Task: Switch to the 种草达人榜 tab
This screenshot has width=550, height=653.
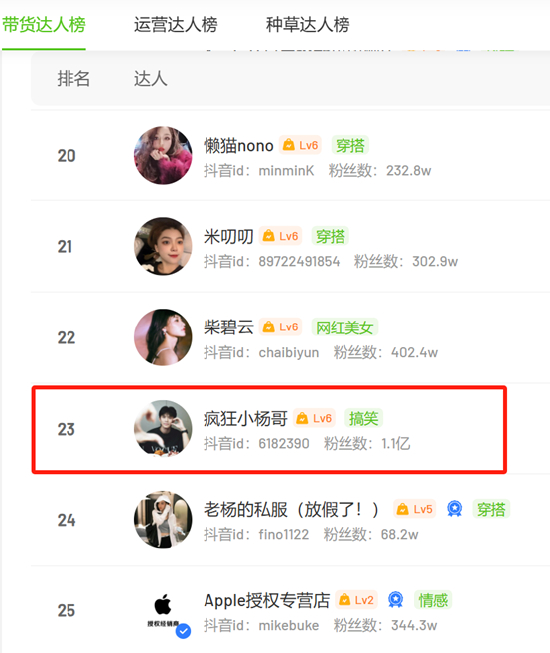Action: 308,25
